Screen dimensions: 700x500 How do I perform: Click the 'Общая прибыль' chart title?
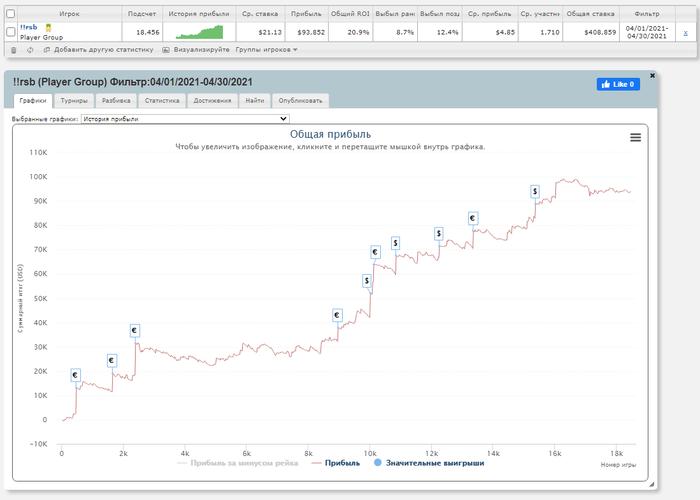pyautogui.click(x=330, y=134)
